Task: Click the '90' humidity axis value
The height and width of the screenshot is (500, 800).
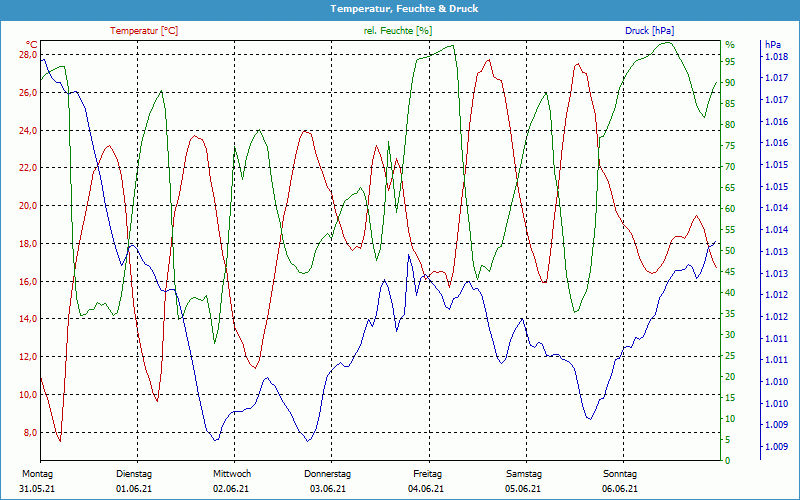Action: (730, 82)
